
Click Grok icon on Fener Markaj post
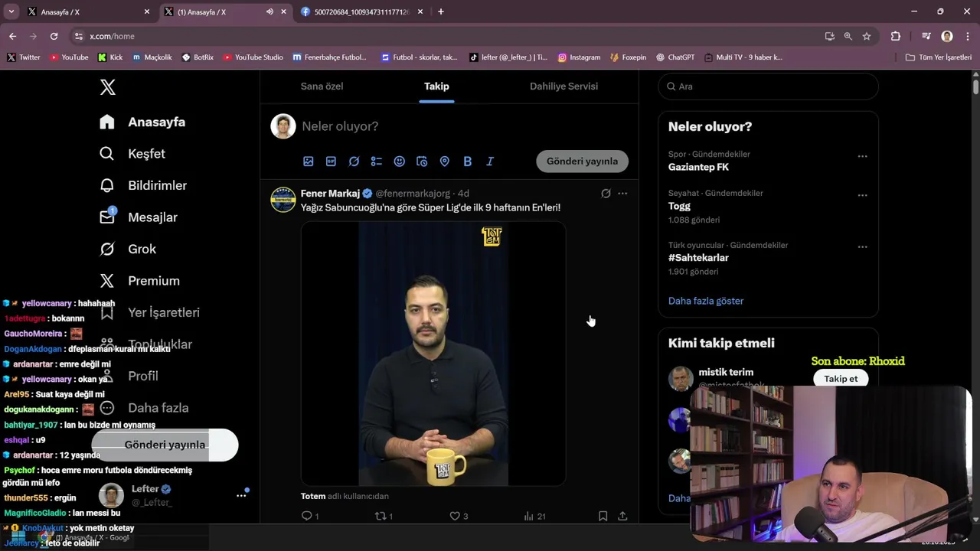[606, 194]
